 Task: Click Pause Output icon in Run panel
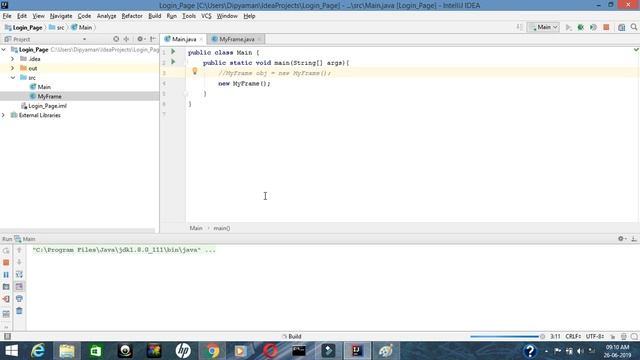6,275
